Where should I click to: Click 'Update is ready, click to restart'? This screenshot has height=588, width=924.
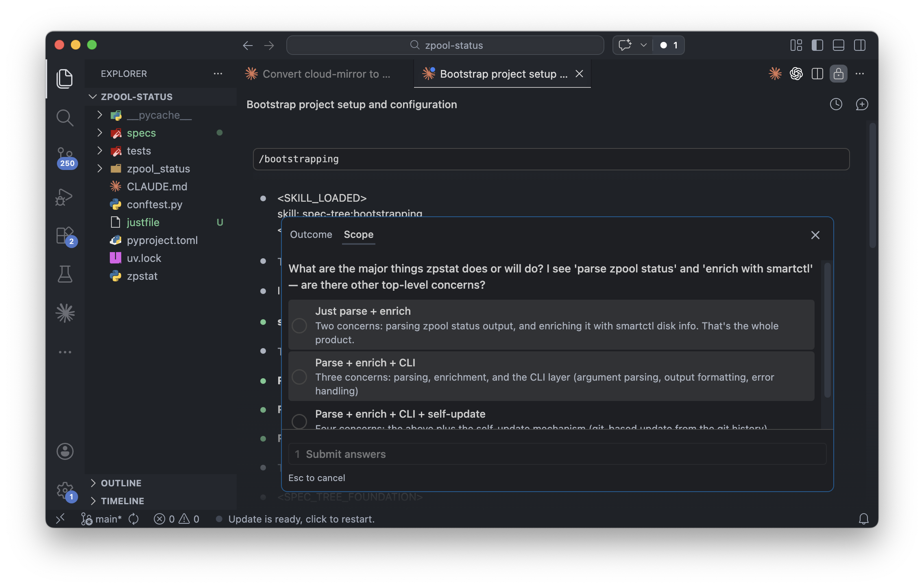tap(301, 519)
